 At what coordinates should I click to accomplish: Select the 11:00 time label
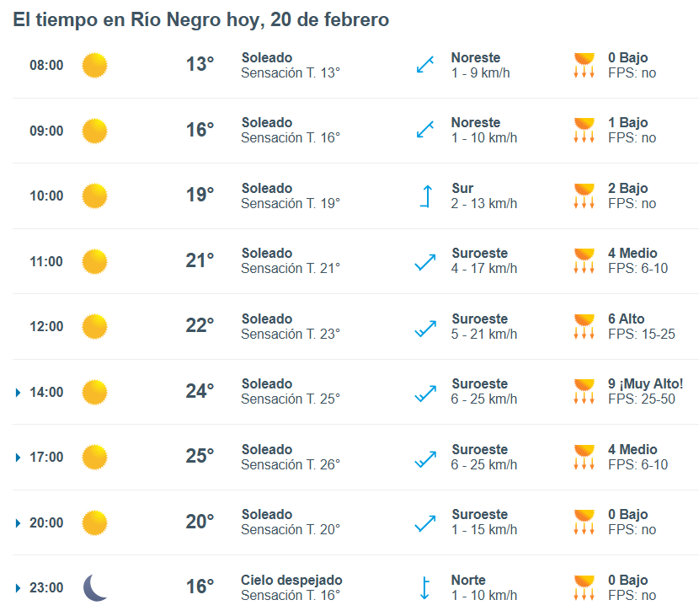[46, 261]
